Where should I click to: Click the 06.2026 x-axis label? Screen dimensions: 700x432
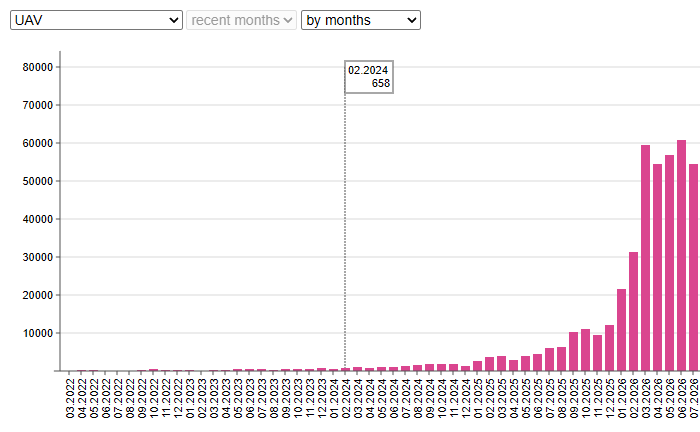tap(681, 398)
